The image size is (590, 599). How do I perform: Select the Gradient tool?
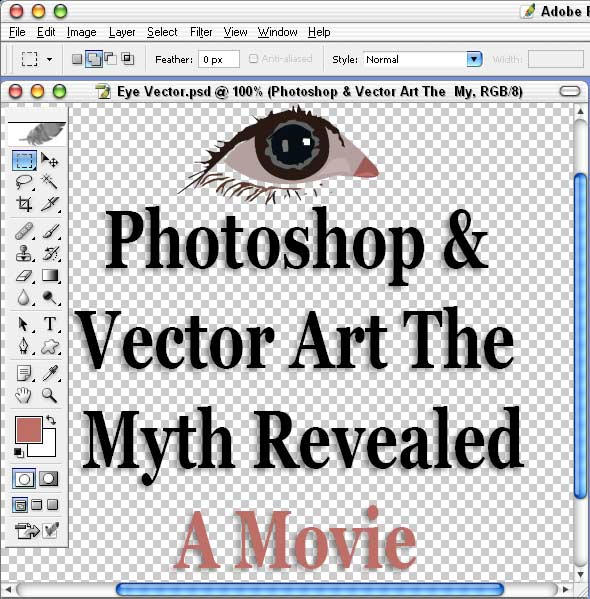(50, 275)
